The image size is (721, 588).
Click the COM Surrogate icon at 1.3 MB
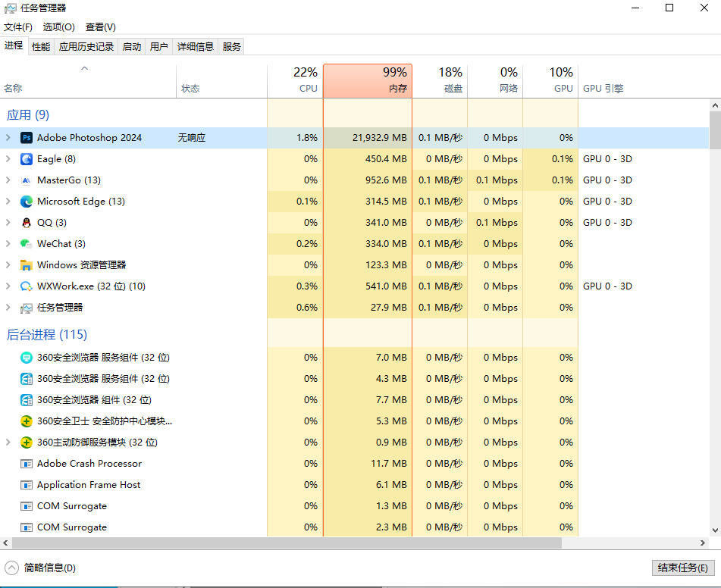(27, 506)
